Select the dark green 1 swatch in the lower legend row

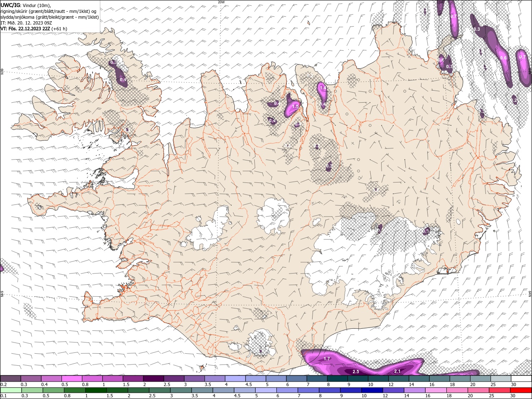(x=96, y=390)
